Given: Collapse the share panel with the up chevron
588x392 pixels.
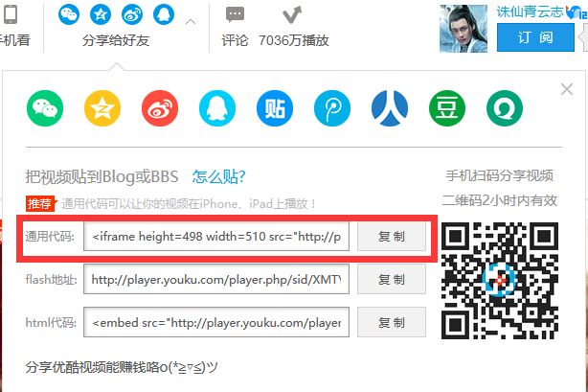Looking at the screenshot, I should pyautogui.click(x=191, y=22).
